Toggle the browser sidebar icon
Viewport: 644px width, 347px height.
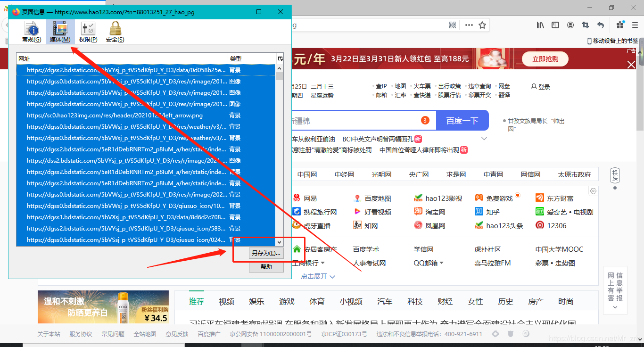point(555,25)
